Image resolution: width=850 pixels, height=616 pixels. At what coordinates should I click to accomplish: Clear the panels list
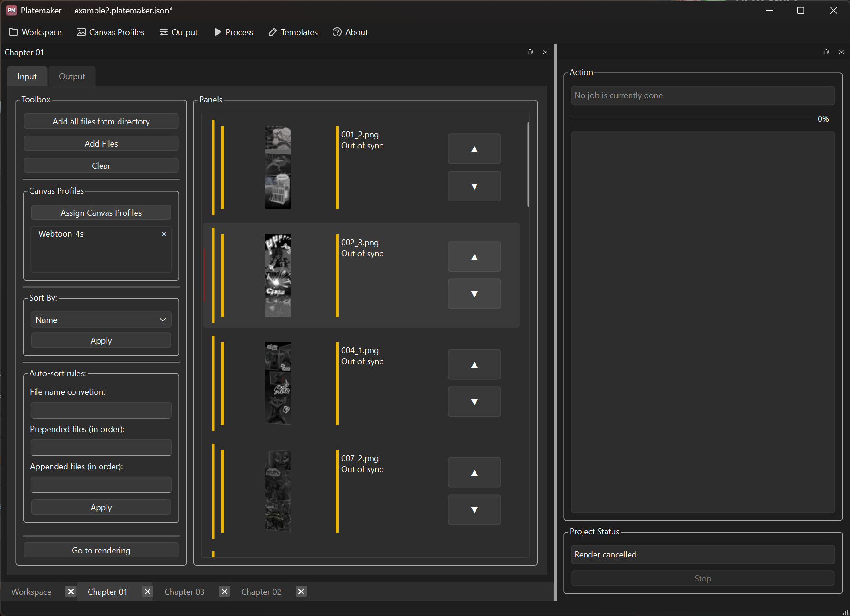tap(101, 166)
